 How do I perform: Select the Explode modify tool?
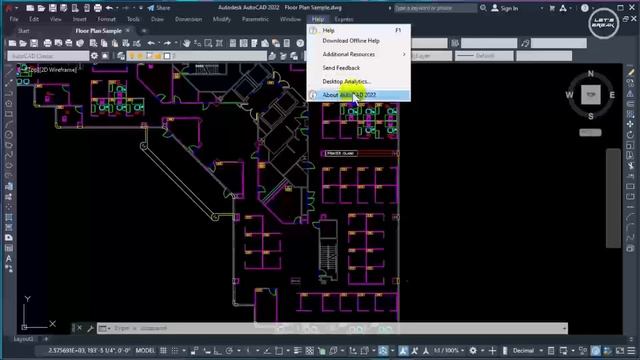pyautogui.click(x=631, y=248)
